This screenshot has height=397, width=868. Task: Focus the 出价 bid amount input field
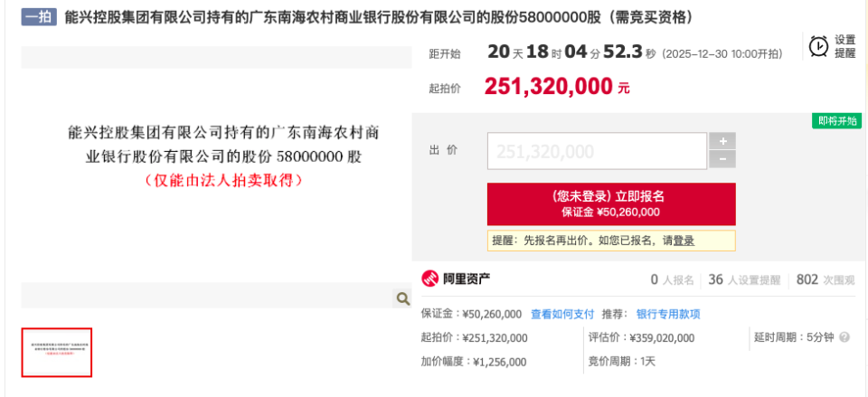(x=597, y=151)
